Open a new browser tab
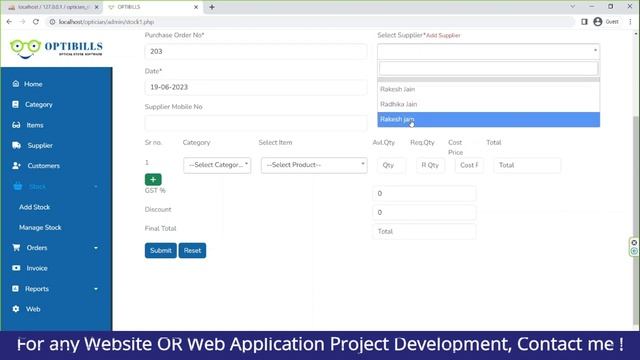 [212, 7]
